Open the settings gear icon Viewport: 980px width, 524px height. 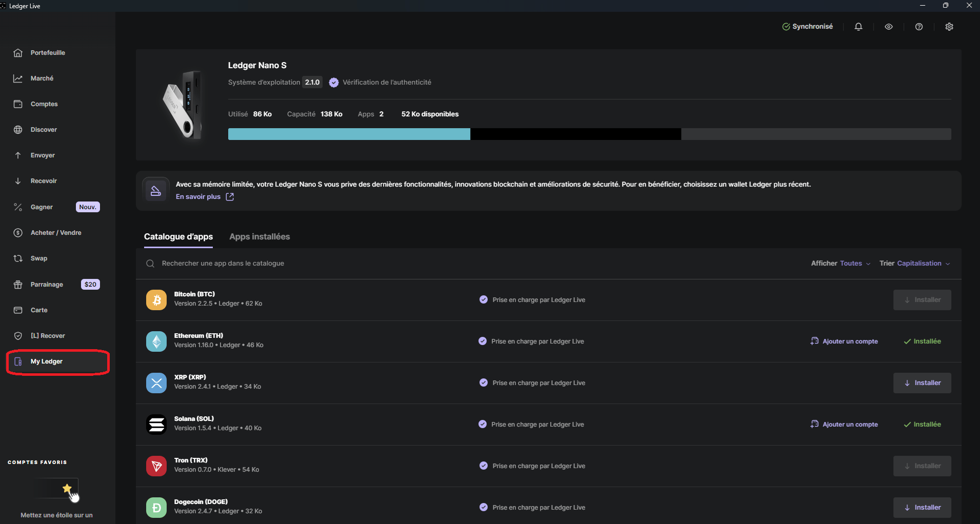pyautogui.click(x=949, y=27)
